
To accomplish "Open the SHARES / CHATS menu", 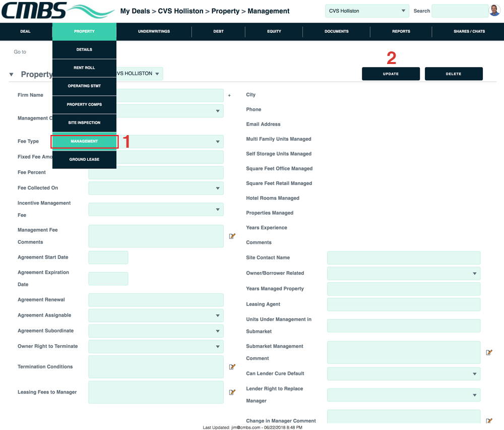I will pyautogui.click(x=469, y=31).
